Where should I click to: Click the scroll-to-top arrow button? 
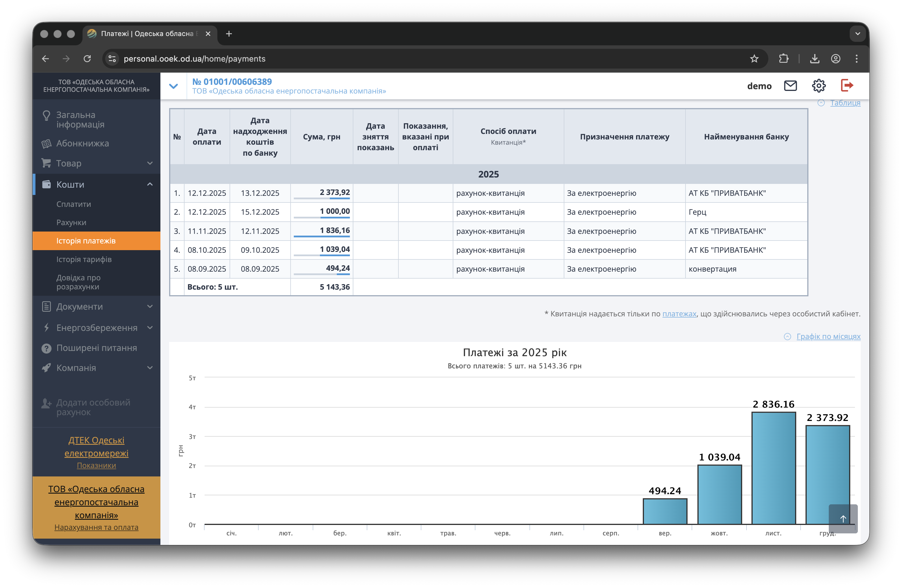click(843, 518)
